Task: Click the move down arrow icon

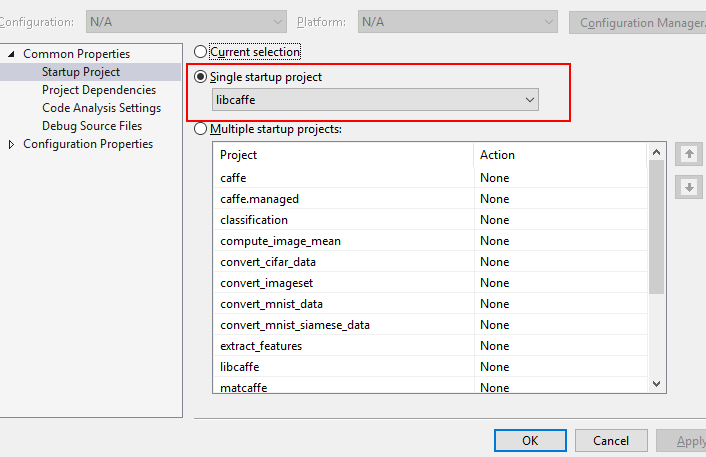Action: [688, 187]
